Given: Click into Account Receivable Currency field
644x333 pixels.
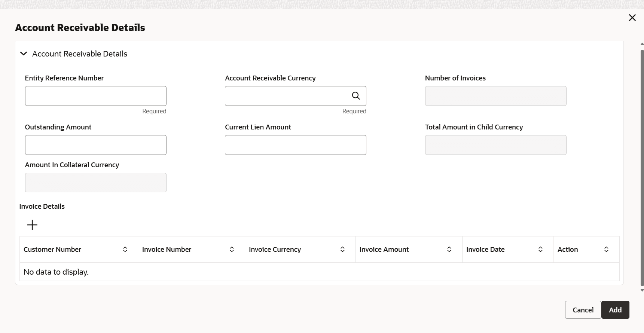Looking at the screenshot, I should [287, 96].
